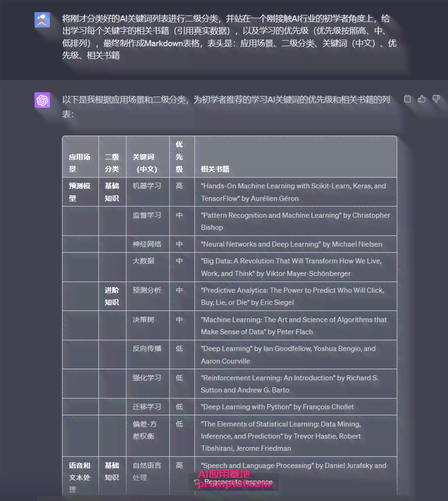Click the 预测模型 cell
448x501 pixels.
81,192
